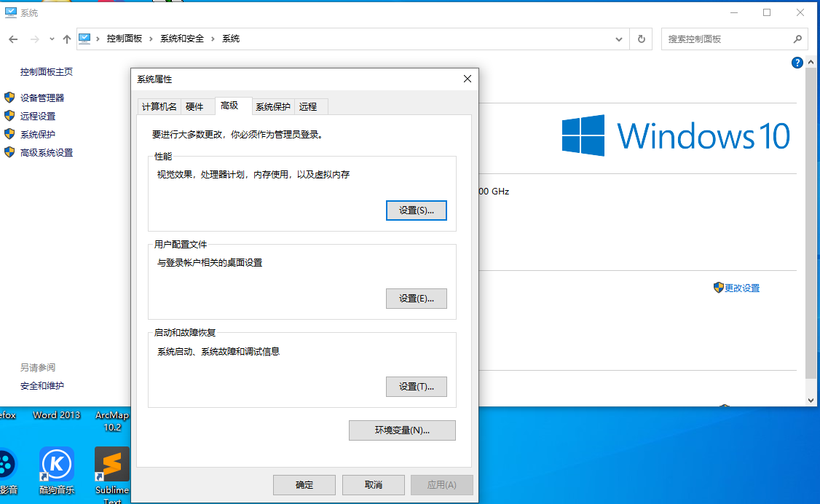Open recent locations dropdown chevron
820x504 pixels.
tap(52, 39)
